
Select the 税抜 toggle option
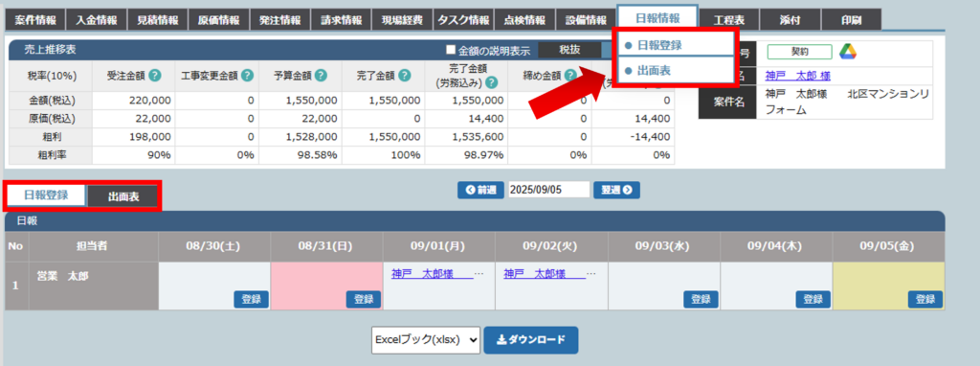pos(569,50)
